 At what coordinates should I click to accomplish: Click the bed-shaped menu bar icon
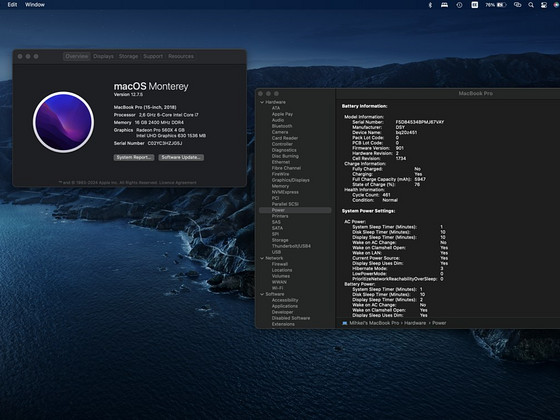point(444,5)
